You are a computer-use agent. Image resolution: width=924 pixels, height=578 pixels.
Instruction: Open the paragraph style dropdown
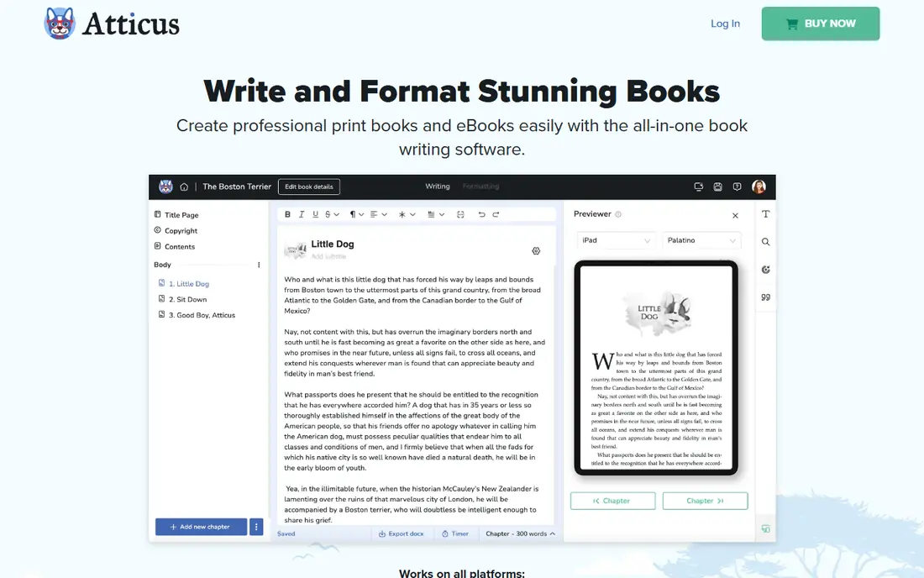(x=356, y=214)
